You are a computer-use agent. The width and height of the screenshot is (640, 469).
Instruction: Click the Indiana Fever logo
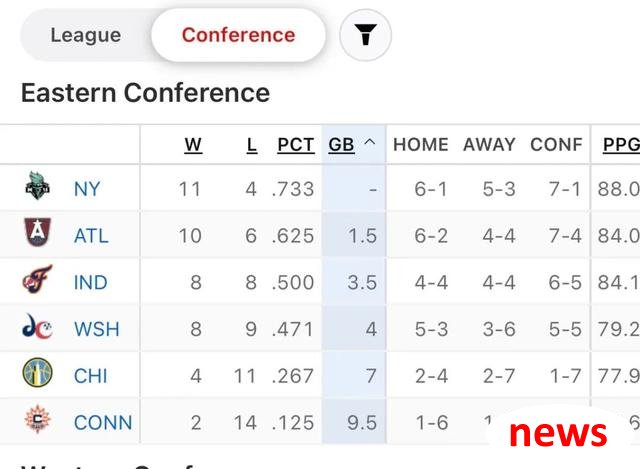point(37,279)
